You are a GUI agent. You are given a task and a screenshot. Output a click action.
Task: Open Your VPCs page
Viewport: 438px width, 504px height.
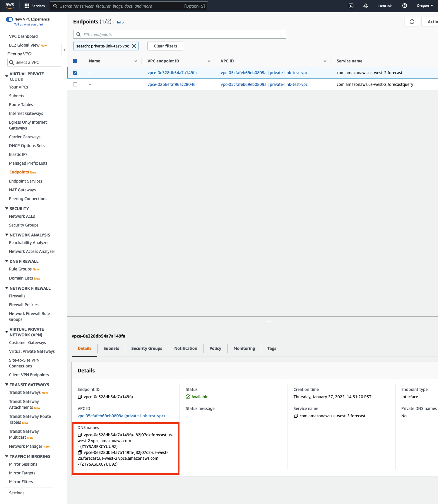18,87
